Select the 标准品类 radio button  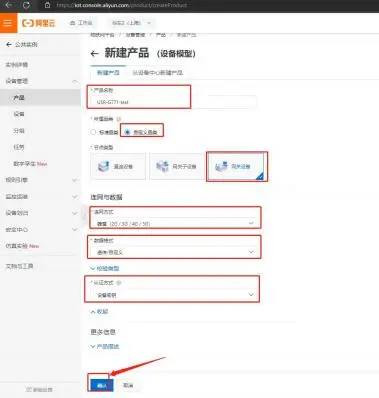point(93,132)
